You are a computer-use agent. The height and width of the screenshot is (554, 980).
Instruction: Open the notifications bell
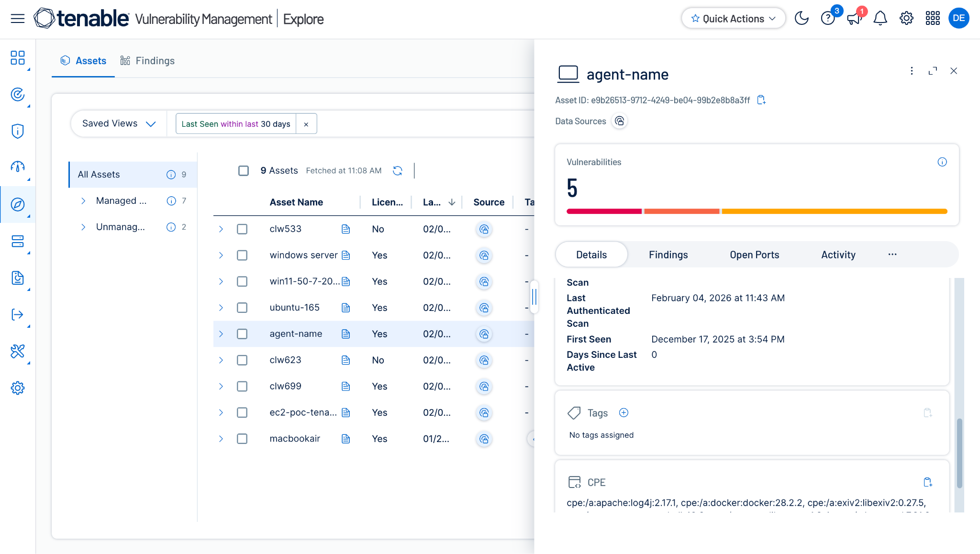point(880,19)
